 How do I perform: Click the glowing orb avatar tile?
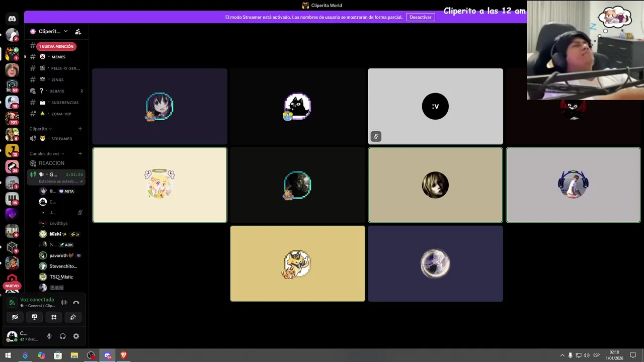tap(435, 263)
